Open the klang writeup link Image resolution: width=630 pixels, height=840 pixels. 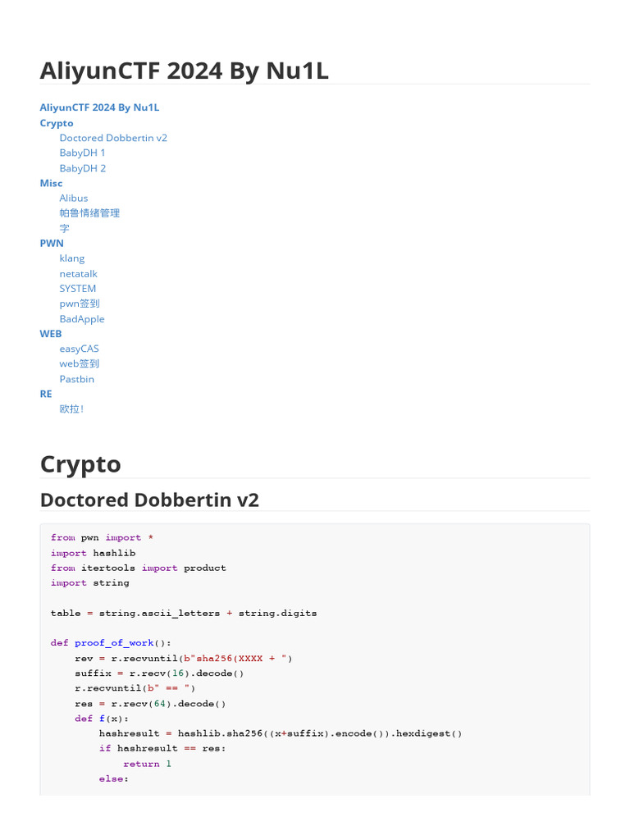[71, 258]
